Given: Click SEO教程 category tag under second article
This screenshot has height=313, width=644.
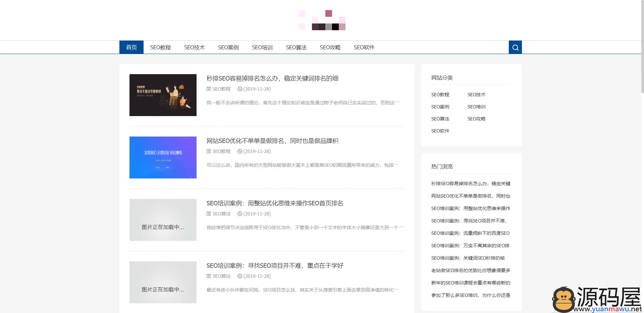Looking at the screenshot, I should click(x=221, y=151).
